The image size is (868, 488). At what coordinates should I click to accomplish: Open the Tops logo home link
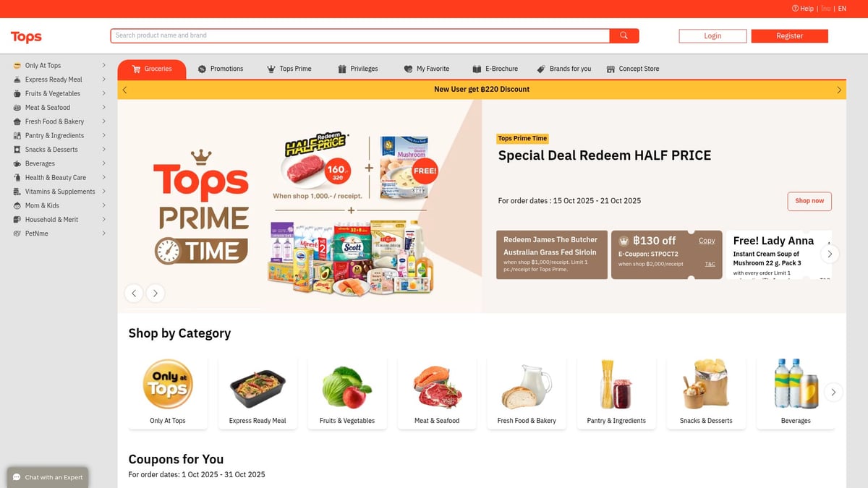(26, 37)
